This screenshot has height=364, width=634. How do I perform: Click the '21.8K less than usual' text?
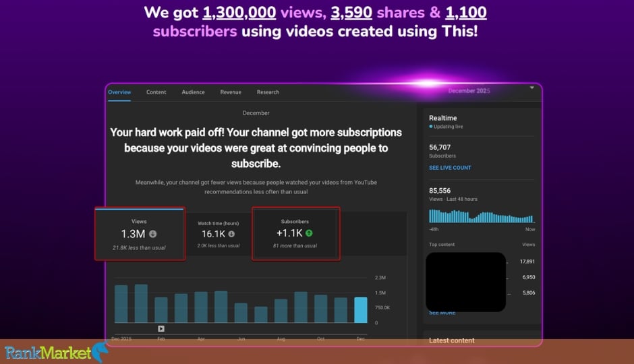pos(139,247)
